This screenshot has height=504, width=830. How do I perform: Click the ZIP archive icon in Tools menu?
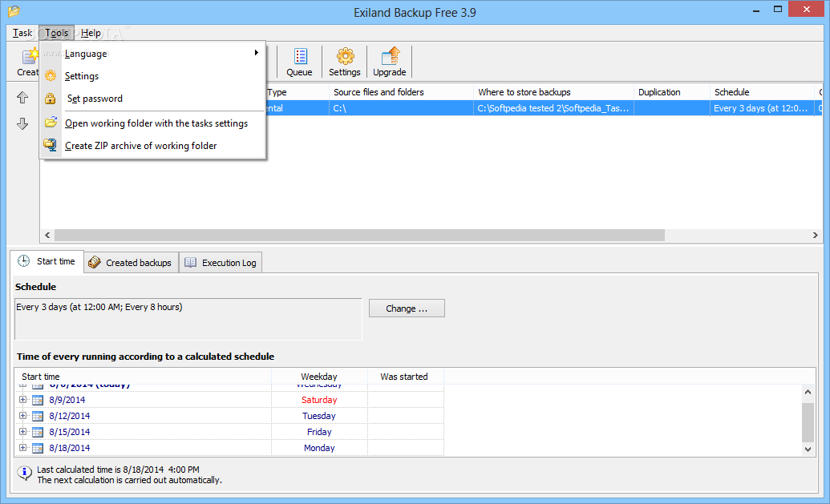pos(51,145)
